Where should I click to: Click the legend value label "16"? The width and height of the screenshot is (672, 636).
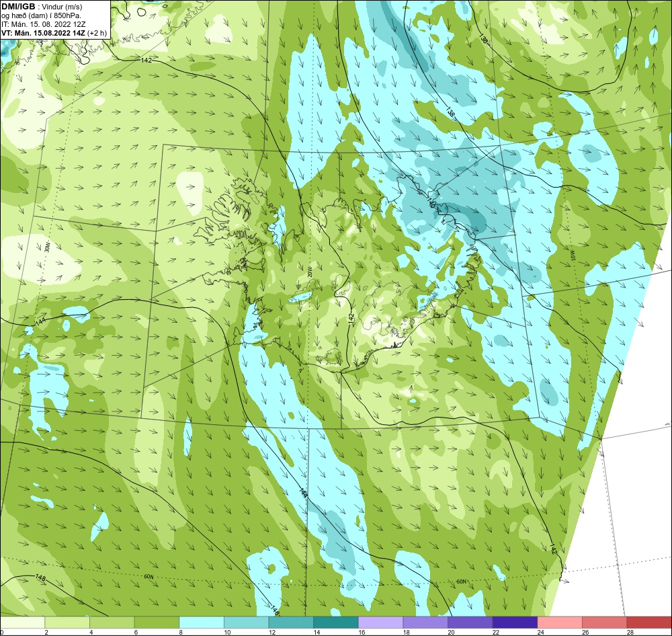point(362,633)
